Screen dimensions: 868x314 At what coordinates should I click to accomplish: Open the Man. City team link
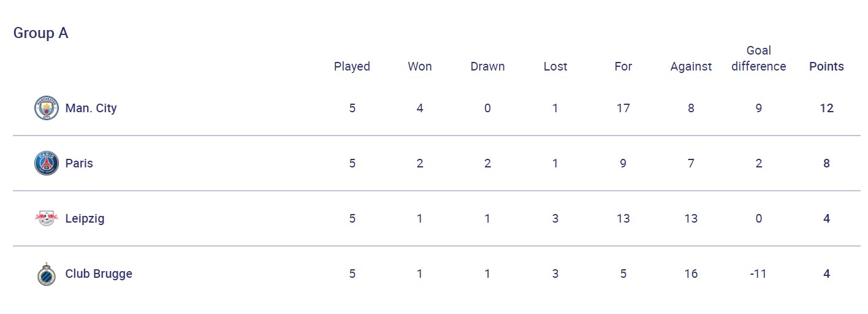[x=91, y=108]
